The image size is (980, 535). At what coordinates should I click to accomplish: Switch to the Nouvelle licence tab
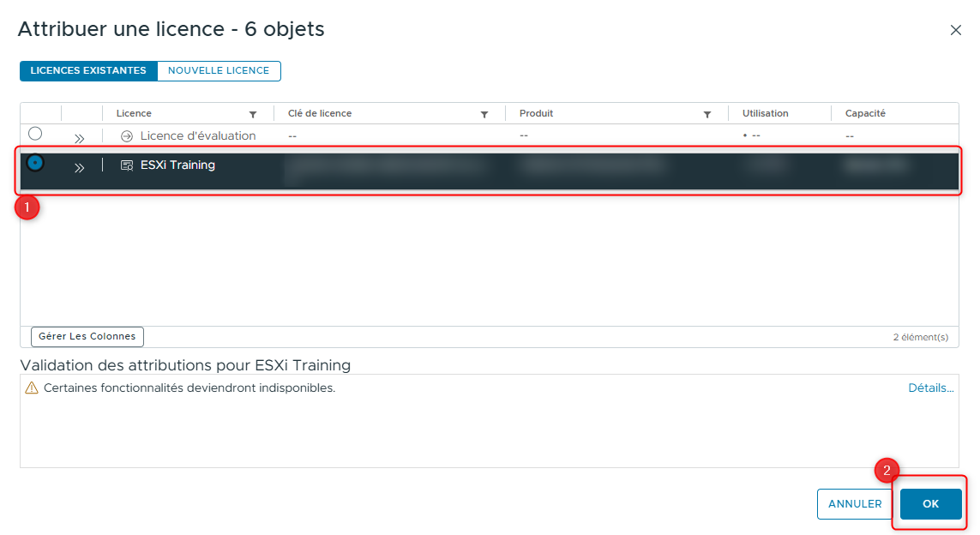click(219, 71)
